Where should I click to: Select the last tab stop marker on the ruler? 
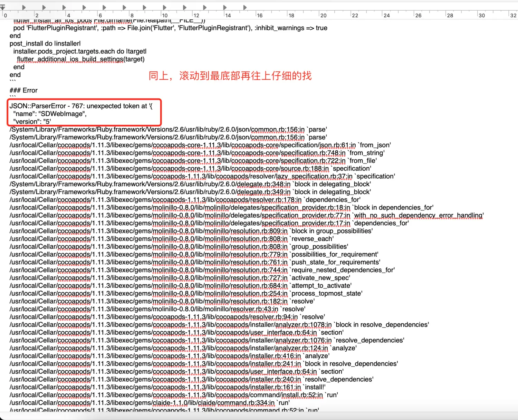click(245, 7)
